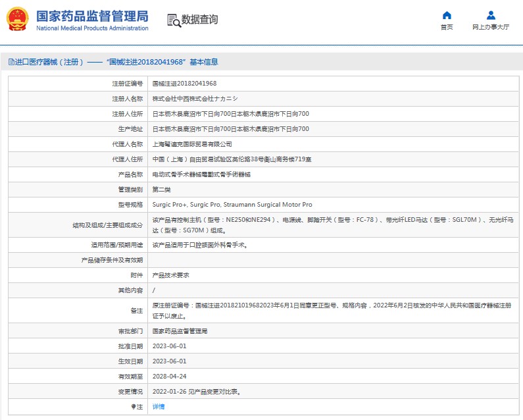Click the 生产地址 label cell
This screenshot has height=420, width=523.
(78, 129)
